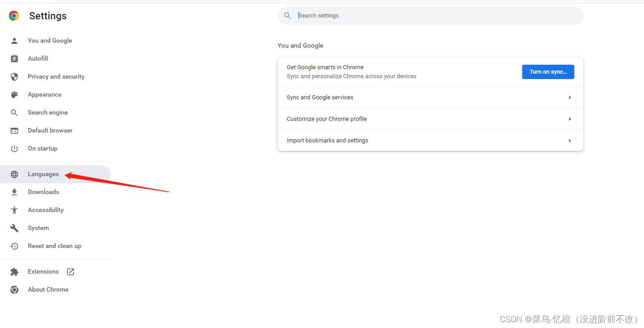This screenshot has height=328, width=644.
Task: Expand Customize your Chrome profile arrow
Action: [x=570, y=119]
